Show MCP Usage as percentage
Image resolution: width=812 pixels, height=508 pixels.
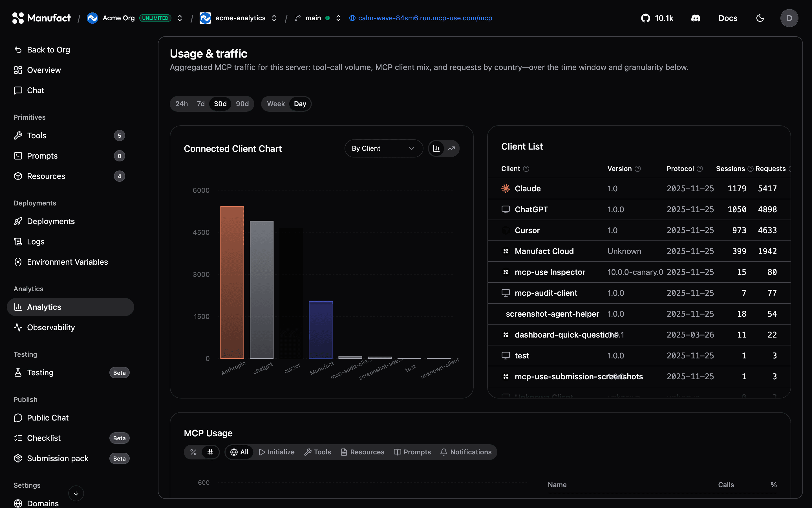193,452
